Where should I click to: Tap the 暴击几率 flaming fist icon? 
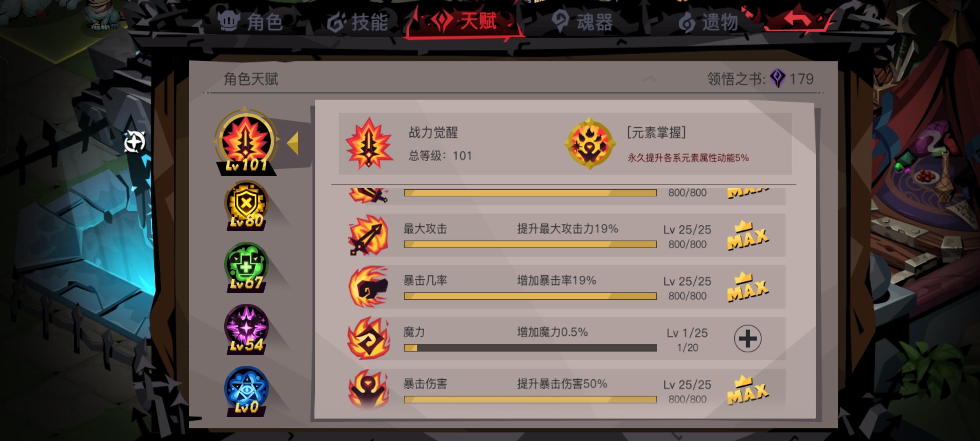pyautogui.click(x=368, y=287)
